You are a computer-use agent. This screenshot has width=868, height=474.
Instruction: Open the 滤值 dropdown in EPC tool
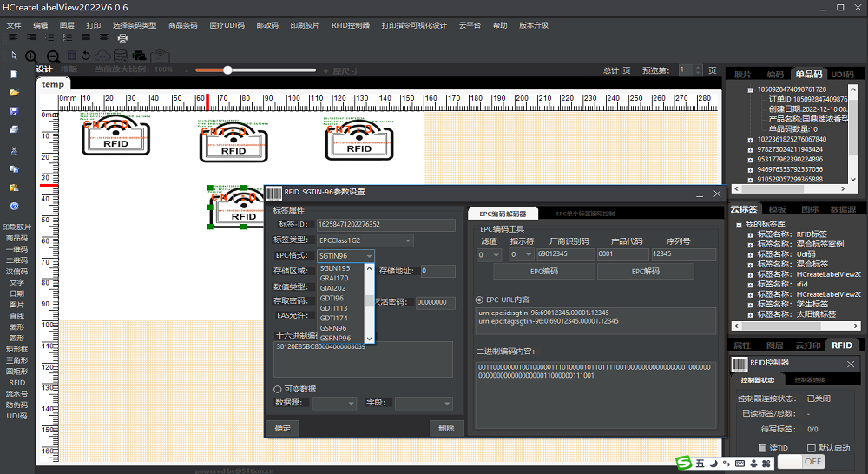490,254
